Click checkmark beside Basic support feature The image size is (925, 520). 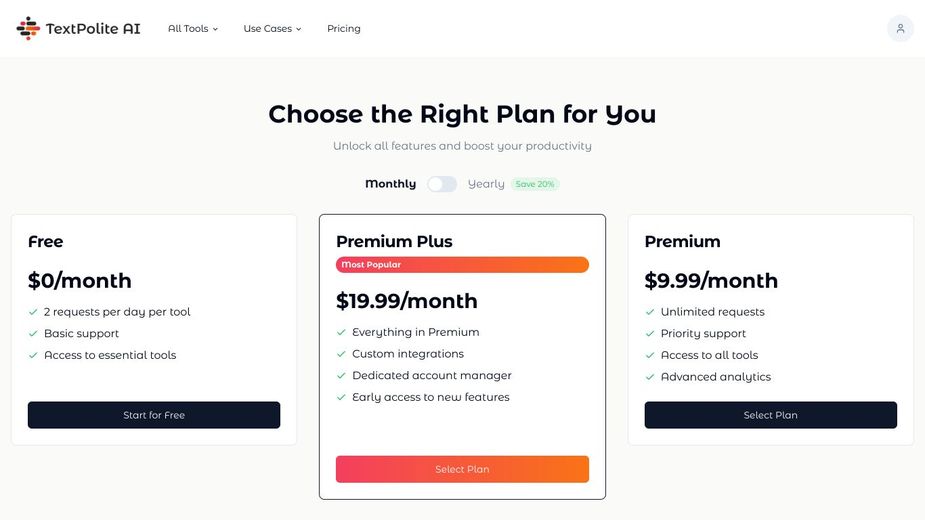pos(33,334)
